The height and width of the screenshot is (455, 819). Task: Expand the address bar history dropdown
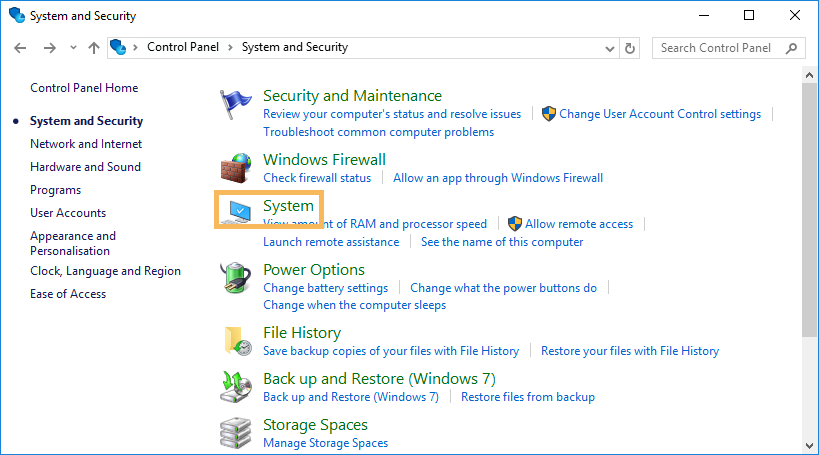[610, 47]
